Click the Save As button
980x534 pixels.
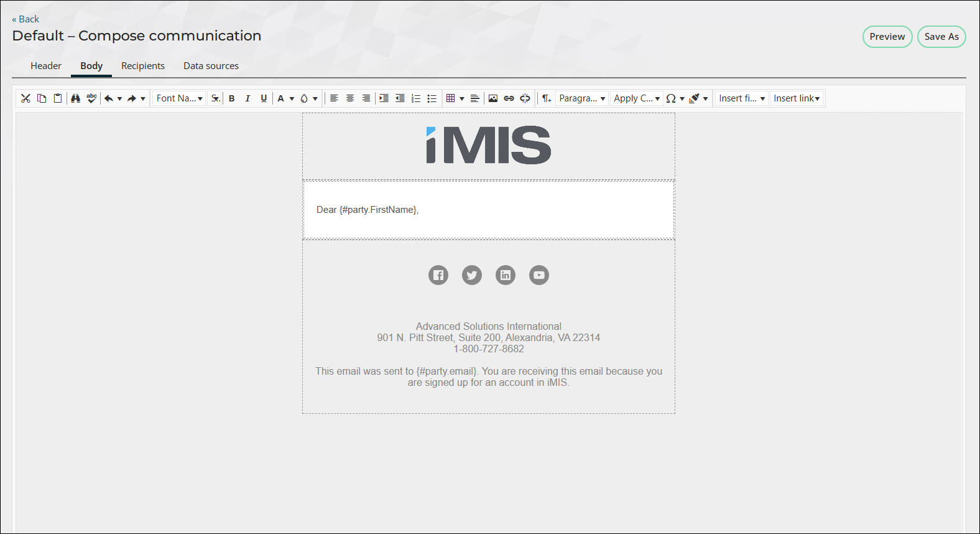(x=941, y=37)
